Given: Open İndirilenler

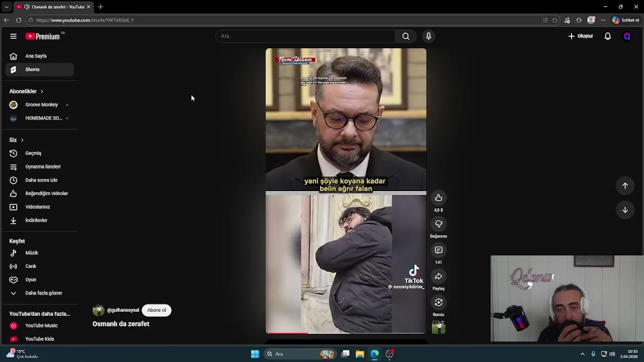Looking at the screenshot, I should (39, 220).
